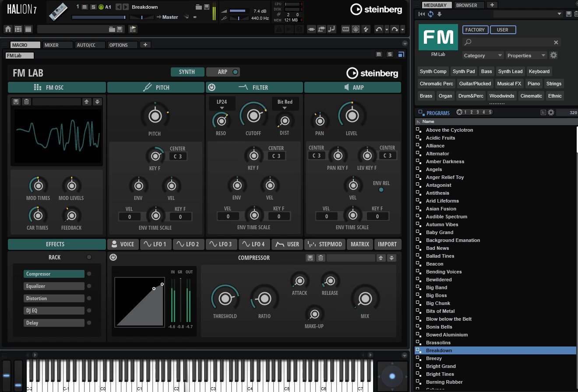This screenshot has height=392, width=578.
Task: Click the MediaBay import down-arrow icon
Action: 439,14
